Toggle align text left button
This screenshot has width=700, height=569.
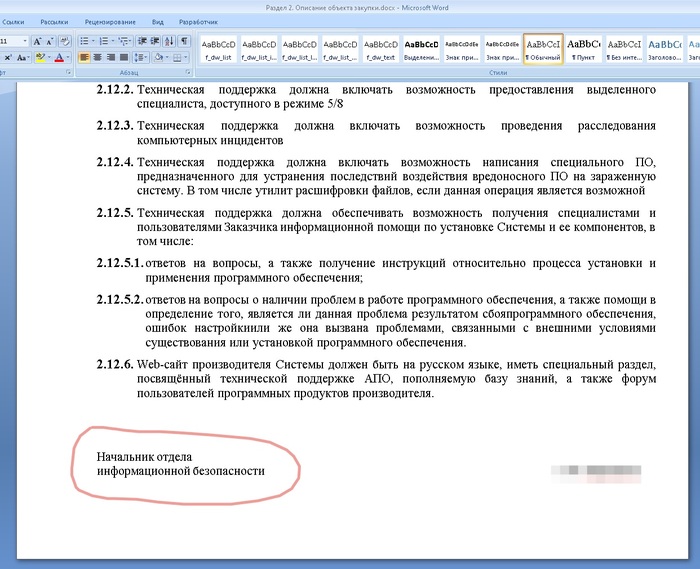click(85, 58)
